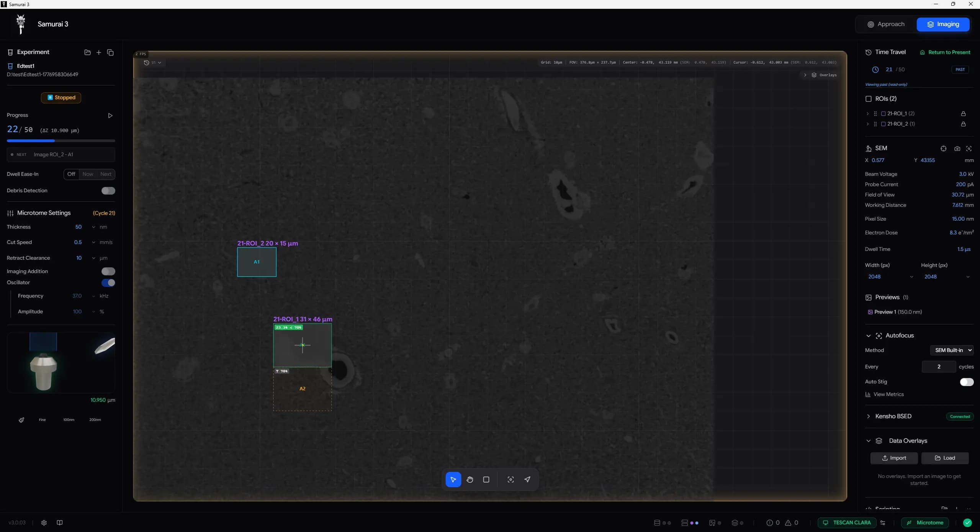Toggle Debris Detection switch
980x532 pixels.
108,191
